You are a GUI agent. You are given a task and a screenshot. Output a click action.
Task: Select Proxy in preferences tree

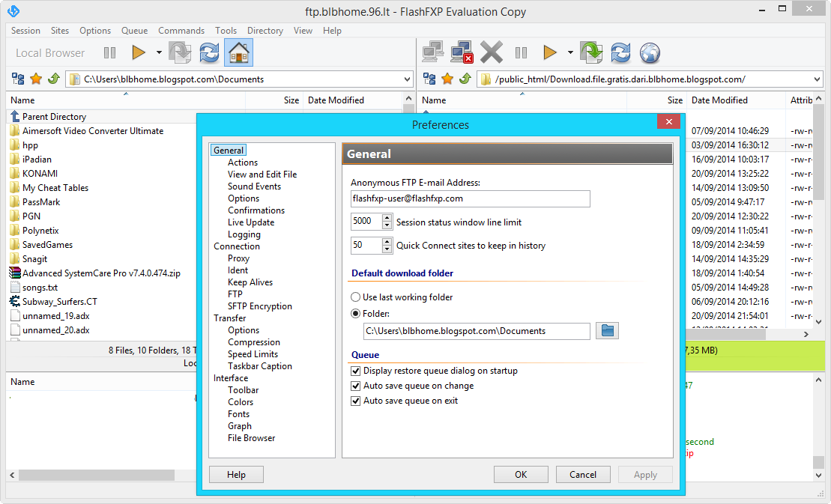point(238,258)
